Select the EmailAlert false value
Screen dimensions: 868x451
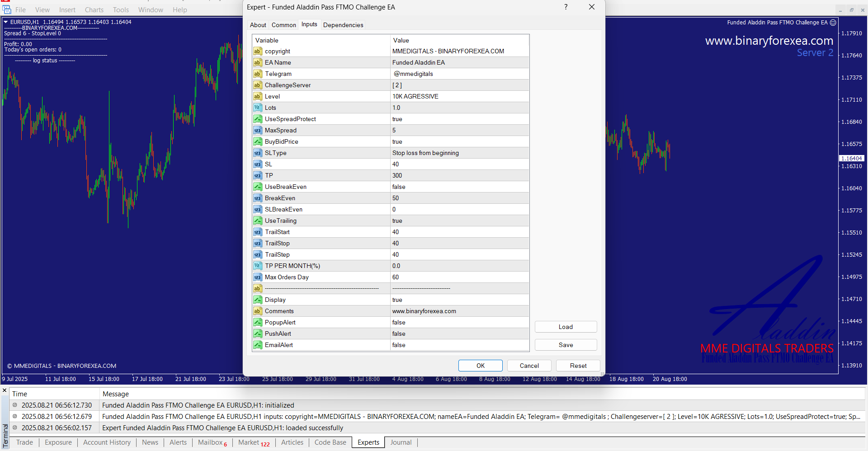coord(460,345)
